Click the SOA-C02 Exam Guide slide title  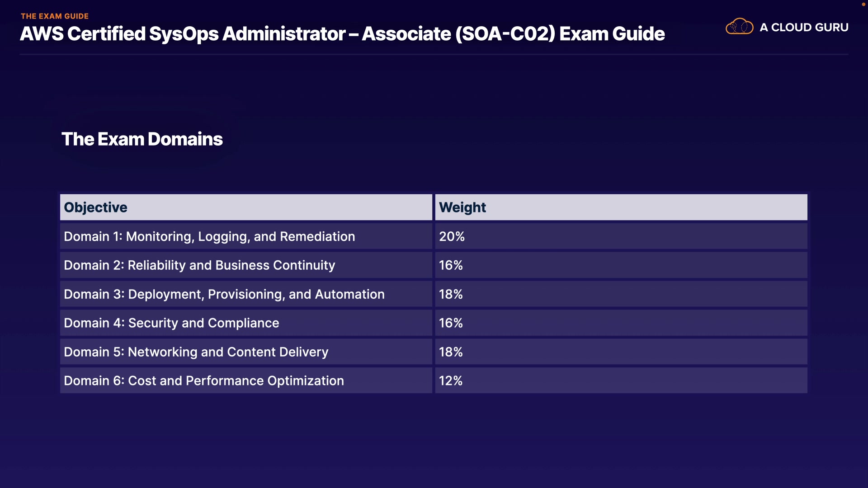[x=342, y=34]
